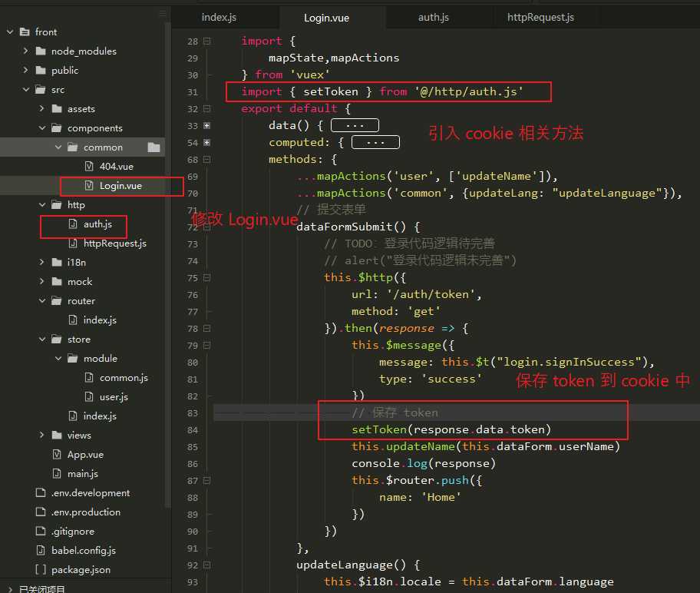The width and height of the screenshot is (700, 593).
Task: Collapse the src folder
Action: (26, 89)
